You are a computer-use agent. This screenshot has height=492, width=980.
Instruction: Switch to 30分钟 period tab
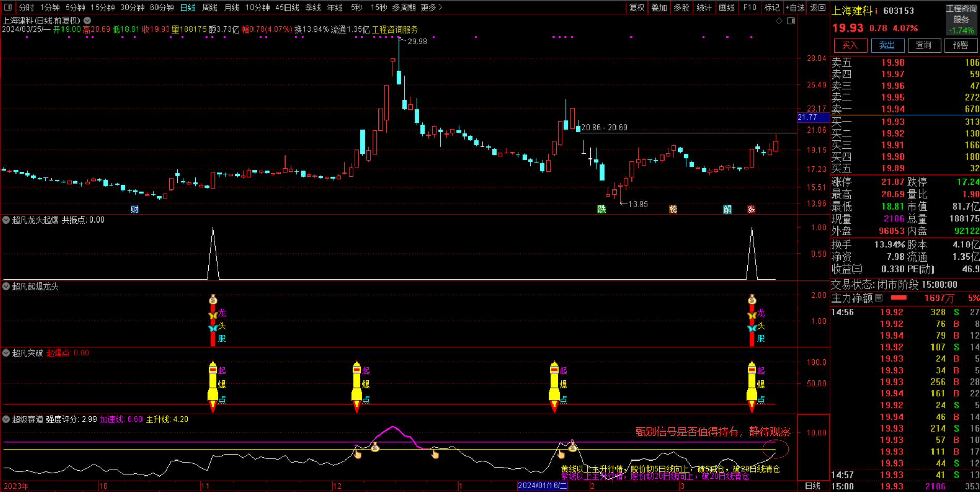tap(133, 8)
